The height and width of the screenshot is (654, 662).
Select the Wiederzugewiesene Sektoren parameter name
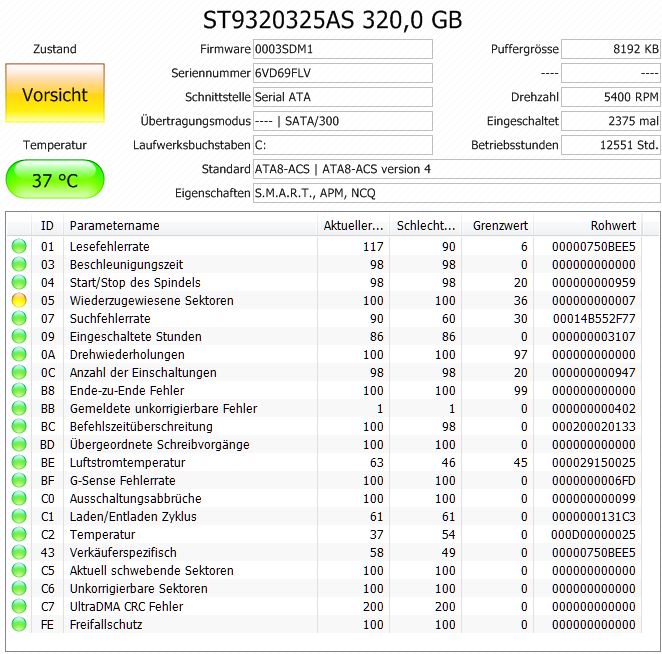(x=152, y=301)
